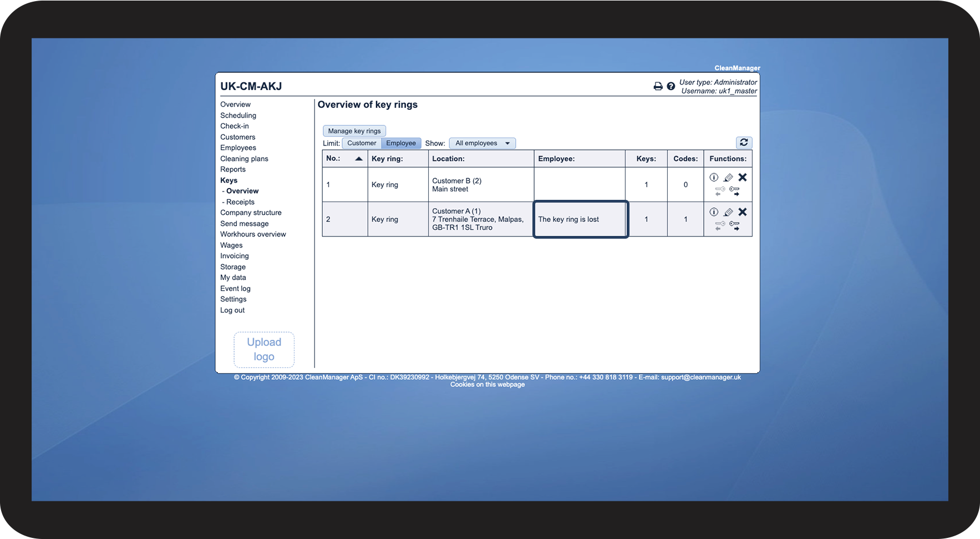The image size is (980, 539).
Task: Go to Company structure
Action: (251, 213)
